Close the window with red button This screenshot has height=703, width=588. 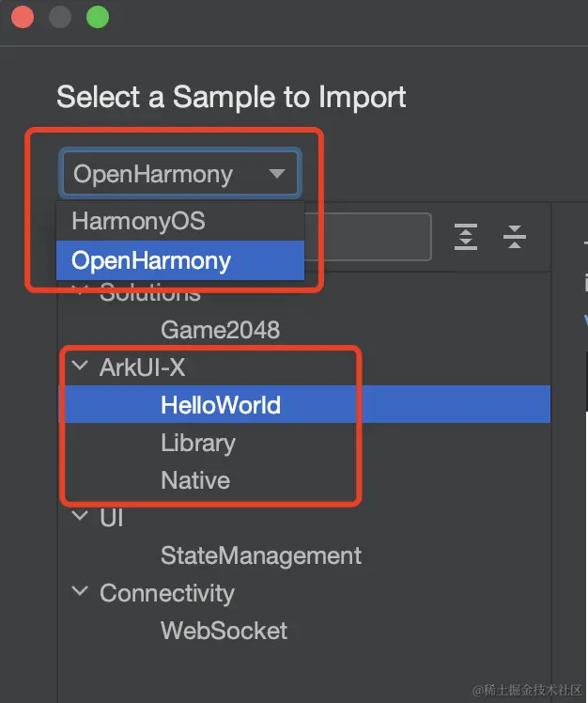click(x=23, y=17)
